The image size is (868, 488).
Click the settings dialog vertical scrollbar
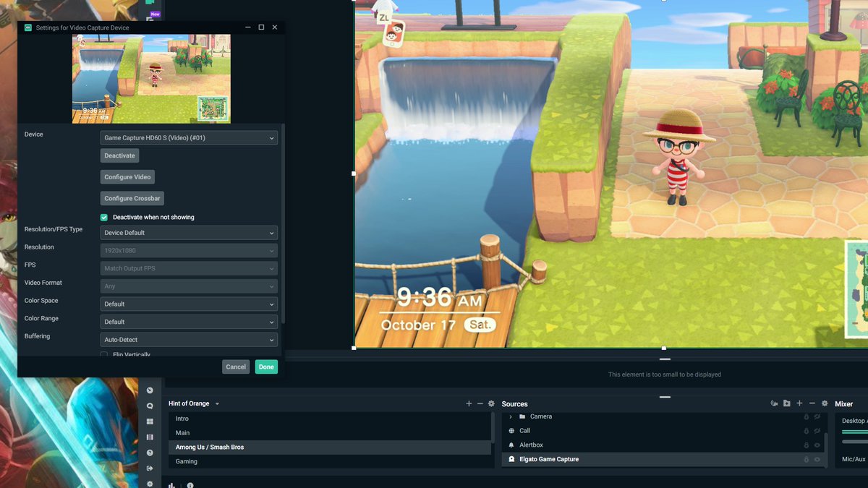[x=283, y=223]
